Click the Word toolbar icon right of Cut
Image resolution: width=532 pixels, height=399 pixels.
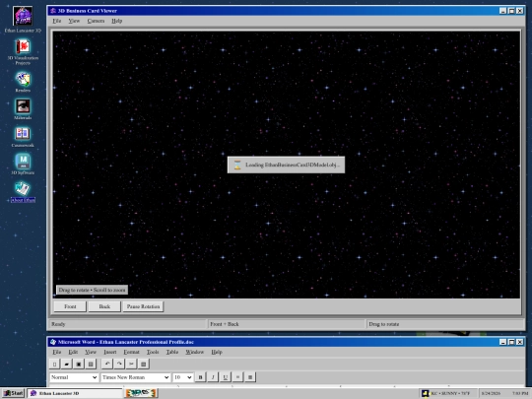[144, 365]
